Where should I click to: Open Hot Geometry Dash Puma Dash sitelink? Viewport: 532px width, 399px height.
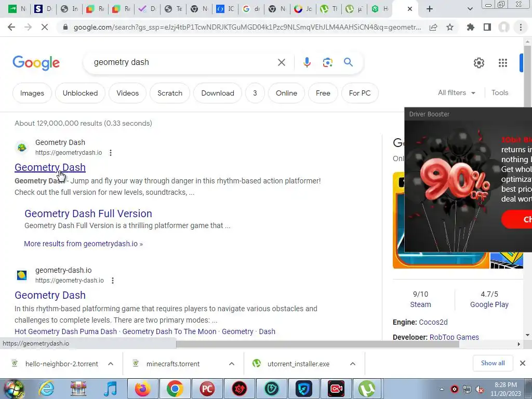coord(65,331)
